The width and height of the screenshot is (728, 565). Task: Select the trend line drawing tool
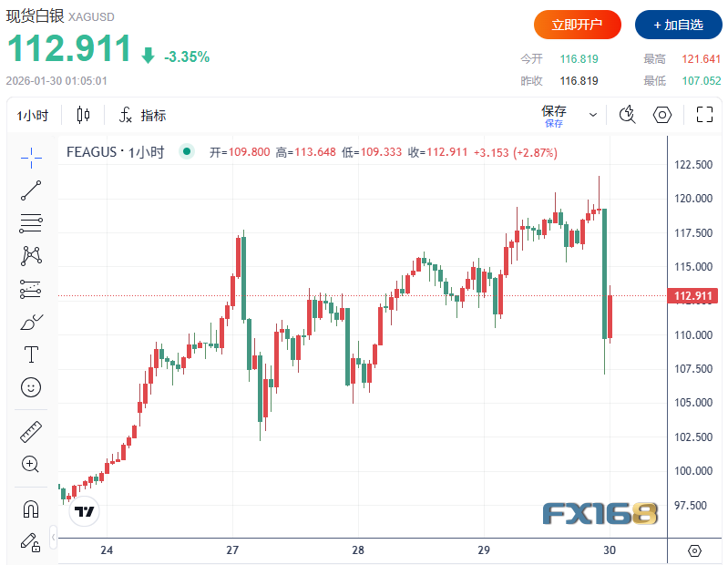pos(31,190)
